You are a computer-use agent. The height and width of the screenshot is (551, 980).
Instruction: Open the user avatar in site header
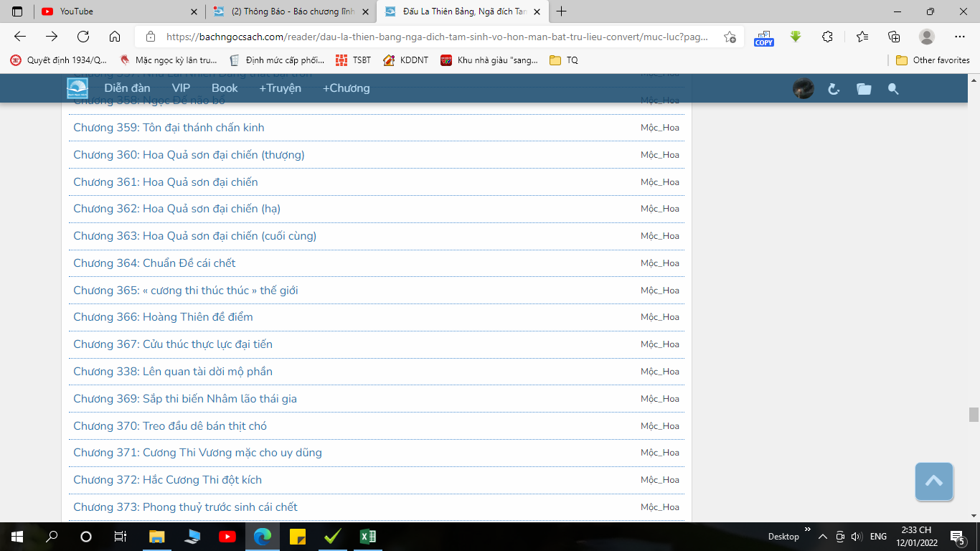803,89
